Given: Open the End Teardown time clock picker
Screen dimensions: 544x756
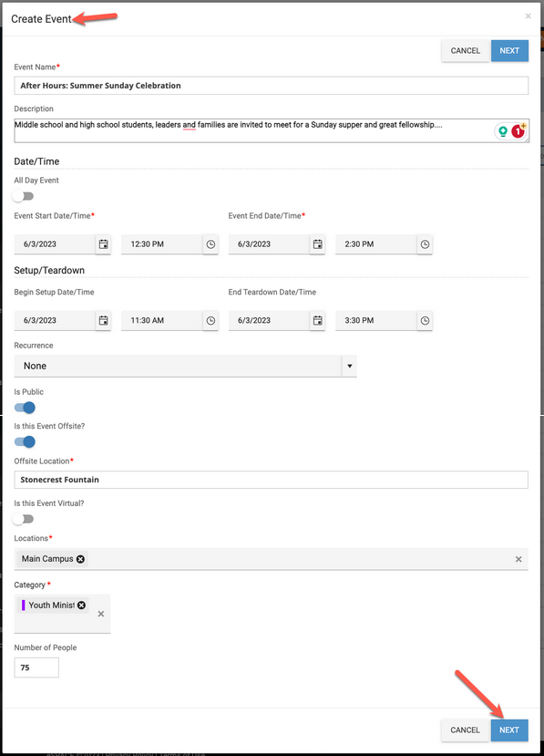Looking at the screenshot, I should point(425,321).
